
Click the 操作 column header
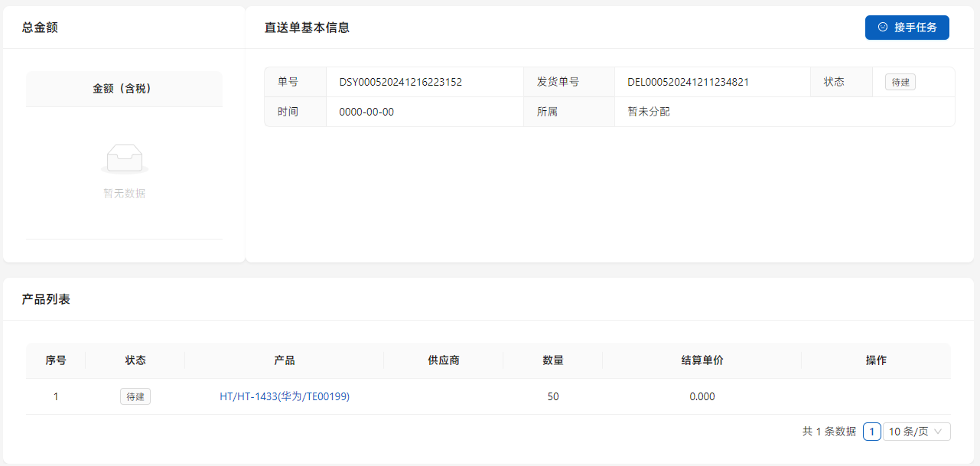[x=876, y=360]
